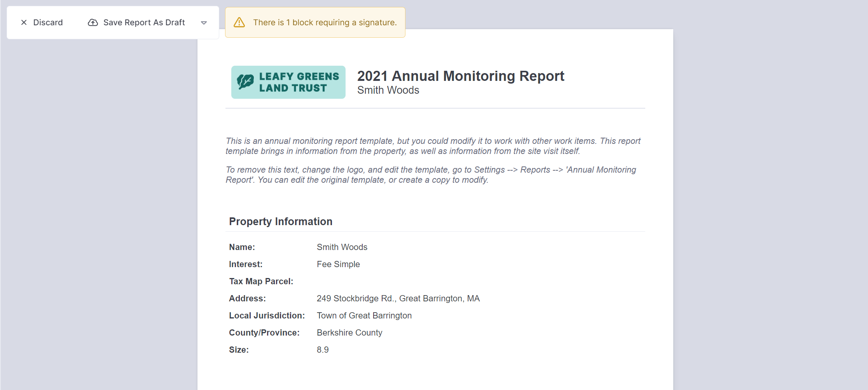The height and width of the screenshot is (390, 868).
Task: Click the Size value 8.9
Action: pos(323,350)
